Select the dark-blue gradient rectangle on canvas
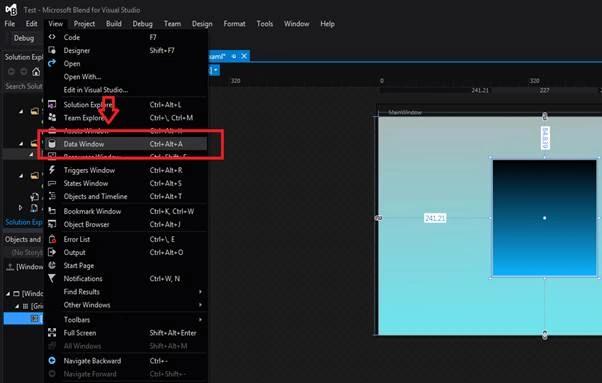The width and height of the screenshot is (602, 383). (544, 218)
